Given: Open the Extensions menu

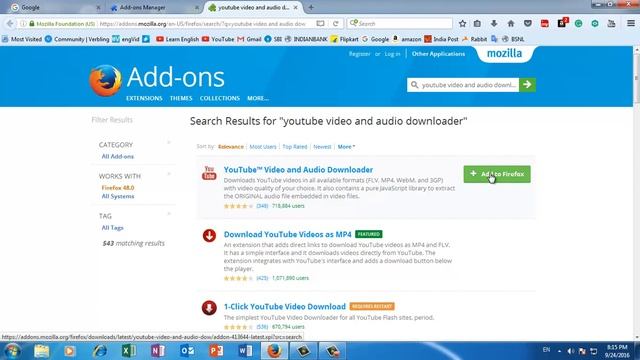Looking at the screenshot, I should tap(144, 98).
